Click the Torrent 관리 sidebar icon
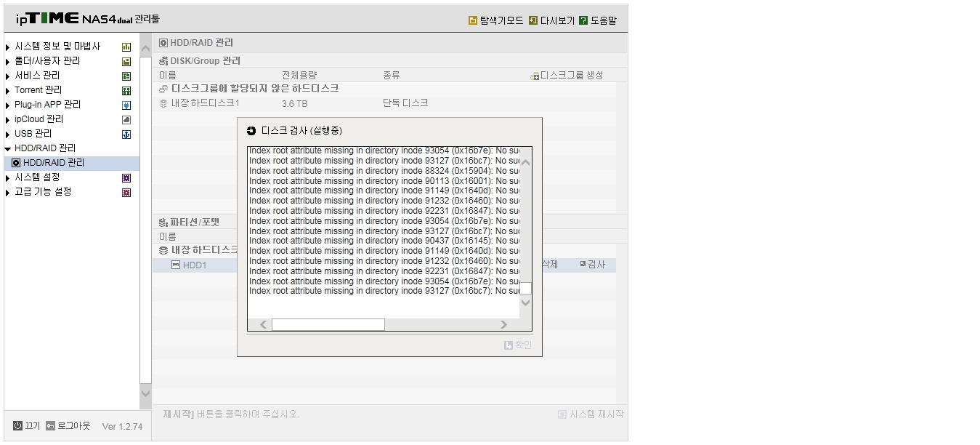Image resolution: width=980 pixels, height=445 pixels. pos(126,91)
